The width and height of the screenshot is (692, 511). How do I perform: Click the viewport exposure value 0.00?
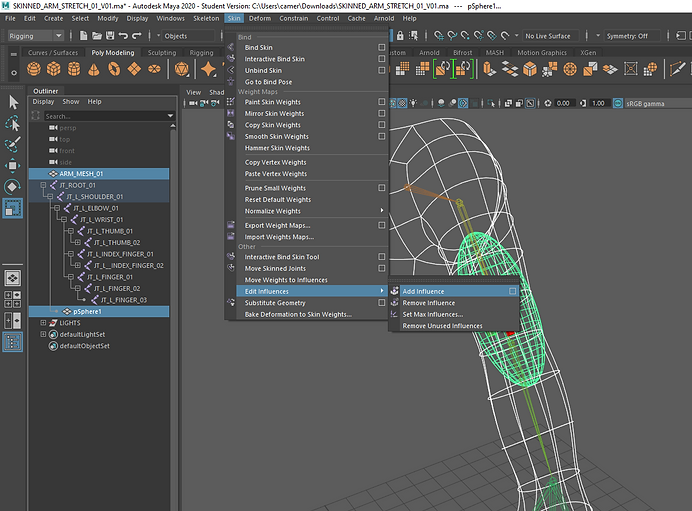coord(563,103)
